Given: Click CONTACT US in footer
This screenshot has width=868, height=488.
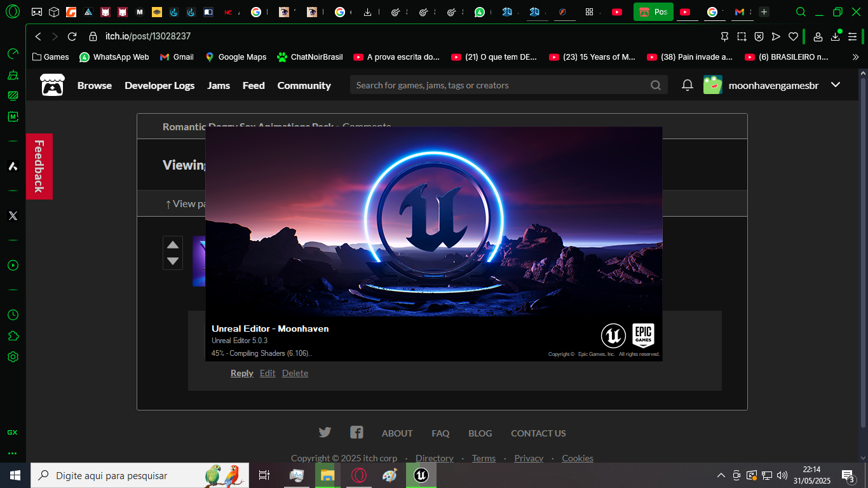Looking at the screenshot, I should click(x=538, y=433).
